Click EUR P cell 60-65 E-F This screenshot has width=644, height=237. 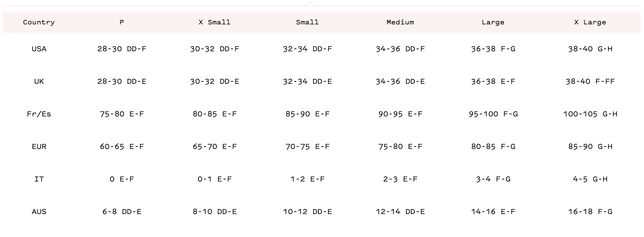[x=122, y=147]
